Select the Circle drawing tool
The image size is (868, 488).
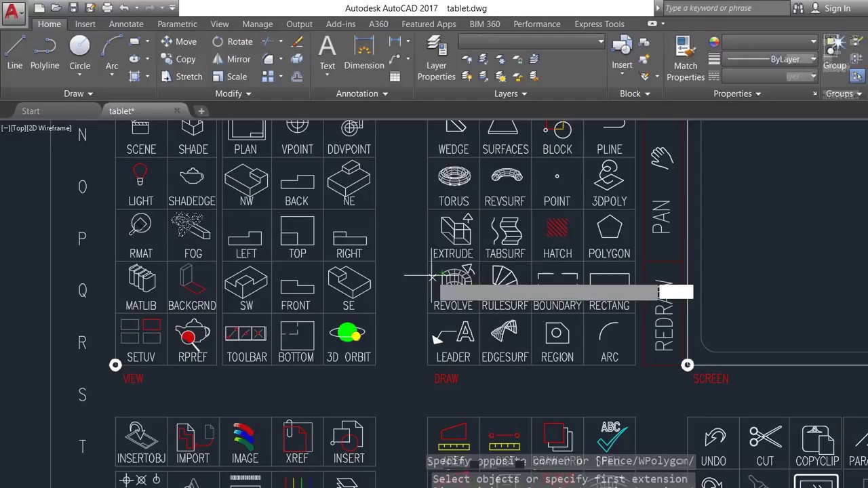click(79, 53)
